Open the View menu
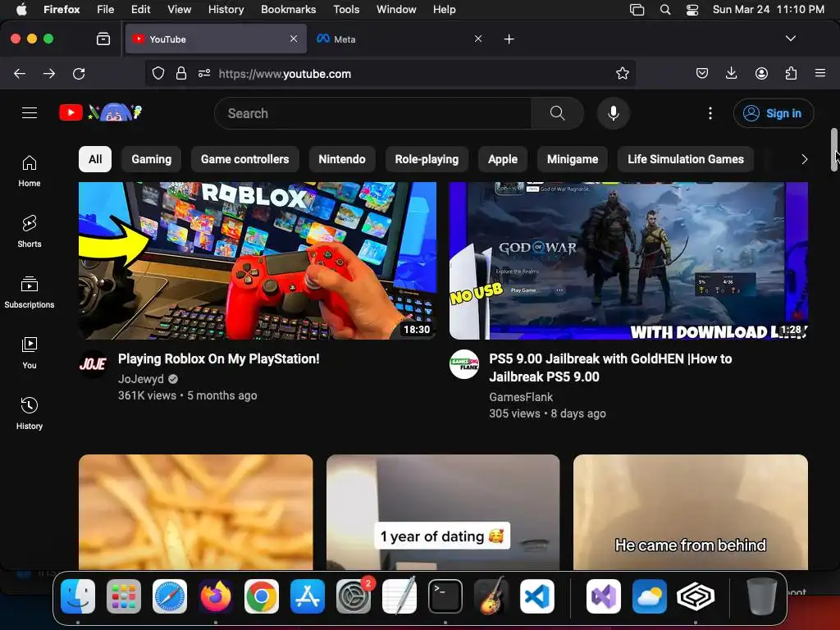 (x=179, y=9)
